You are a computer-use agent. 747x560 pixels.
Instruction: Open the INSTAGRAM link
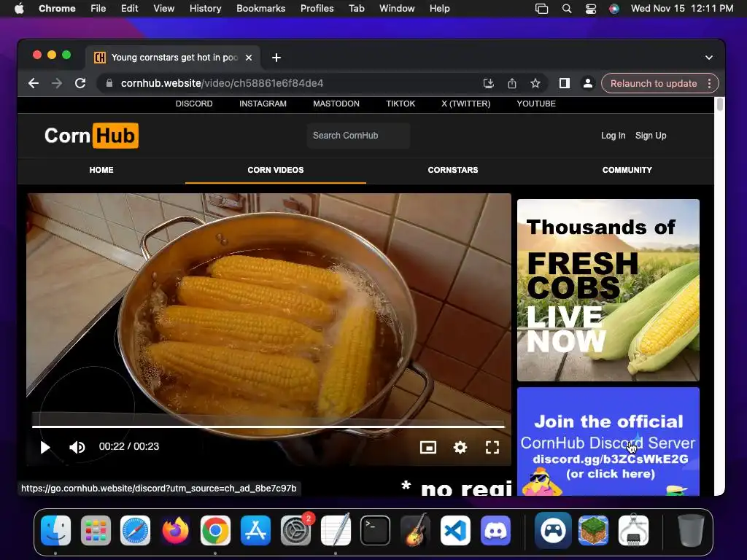263,104
